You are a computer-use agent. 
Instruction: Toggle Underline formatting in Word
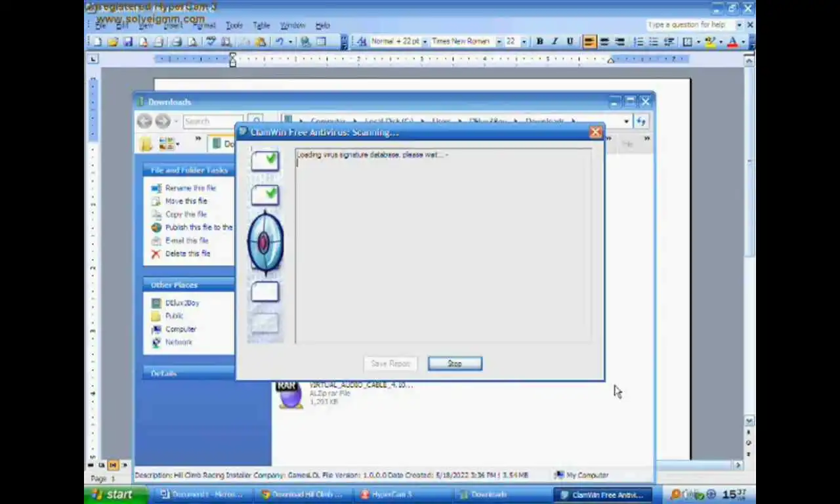click(x=570, y=41)
